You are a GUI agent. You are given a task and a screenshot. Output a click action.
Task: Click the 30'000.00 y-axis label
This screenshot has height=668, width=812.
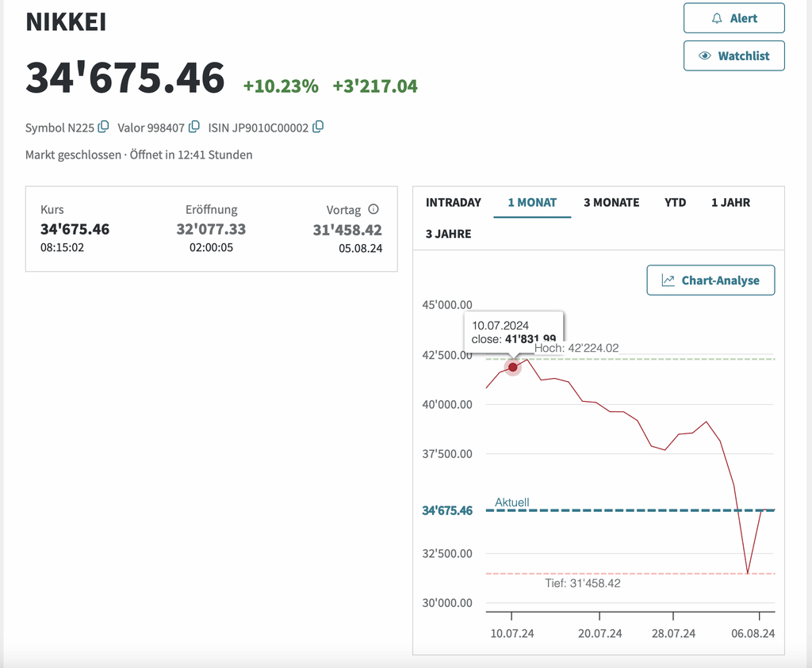coord(447,603)
